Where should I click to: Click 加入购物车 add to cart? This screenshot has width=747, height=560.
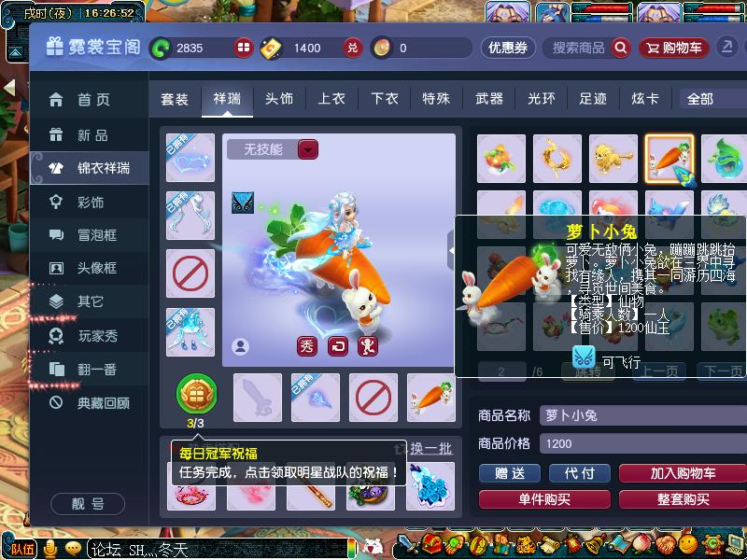pyautogui.click(x=684, y=473)
